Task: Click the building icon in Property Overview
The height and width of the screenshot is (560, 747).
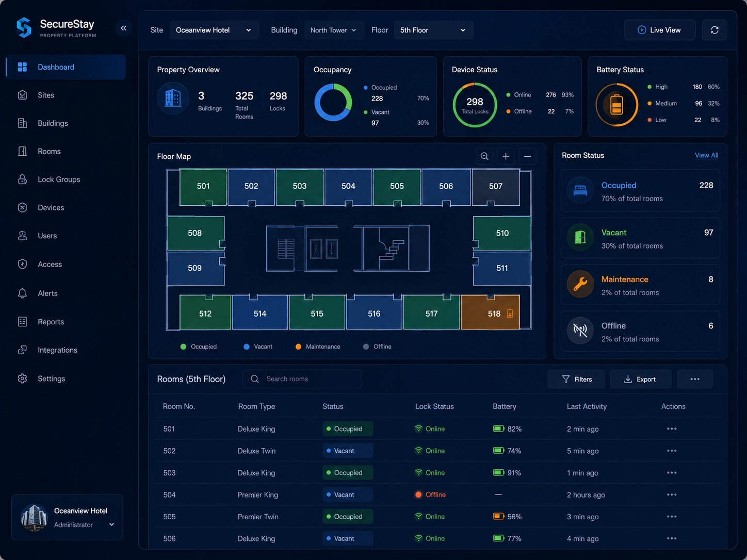Action: click(173, 98)
